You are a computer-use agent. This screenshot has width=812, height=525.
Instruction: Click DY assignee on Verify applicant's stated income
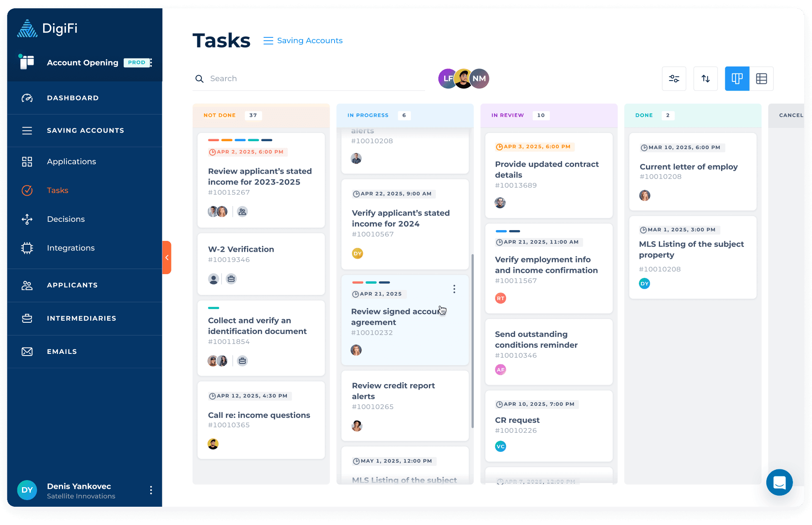(x=357, y=253)
